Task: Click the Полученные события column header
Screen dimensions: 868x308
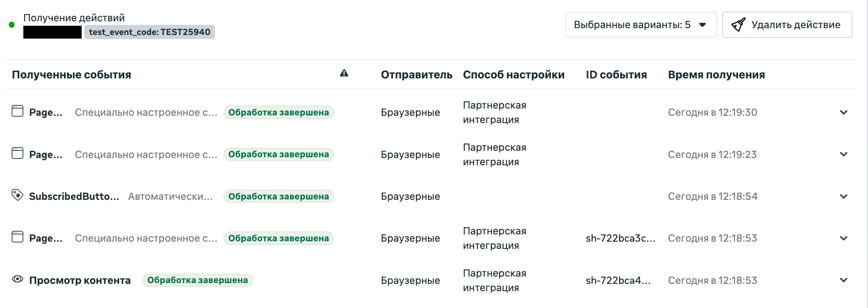Action: [72, 75]
